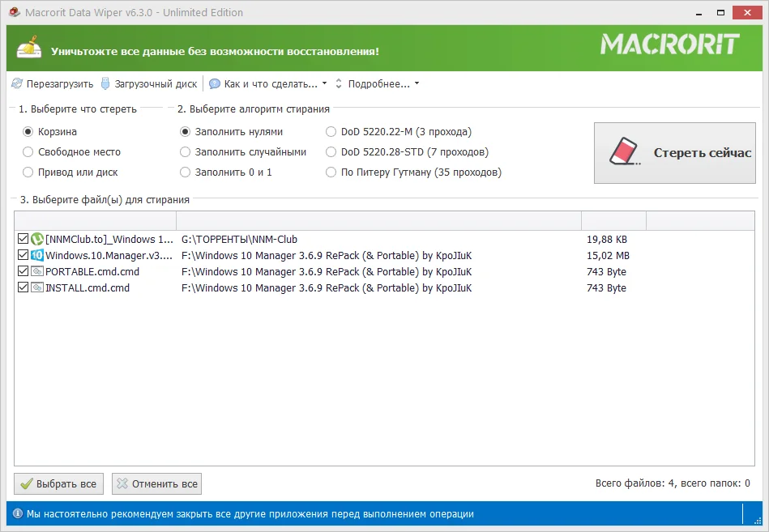Click the path in the INSTALL.cmd.cmd row
This screenshot has width=769, height=532.
327,288
